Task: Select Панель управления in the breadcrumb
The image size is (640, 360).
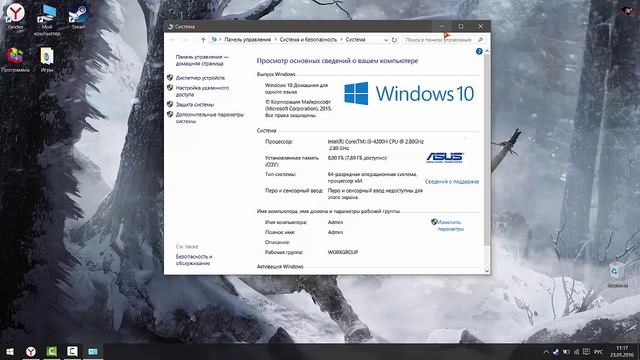Action: [x=247, y=40]
